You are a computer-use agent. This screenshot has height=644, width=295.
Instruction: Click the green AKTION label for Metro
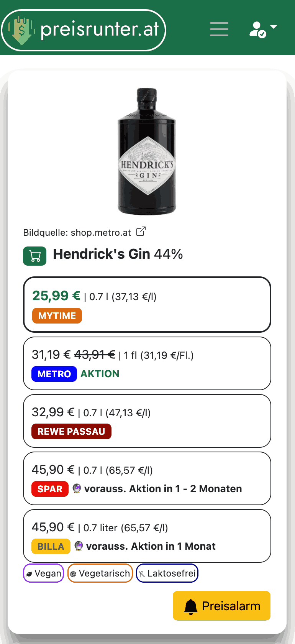pyautogui.click(x=100, y=374)
